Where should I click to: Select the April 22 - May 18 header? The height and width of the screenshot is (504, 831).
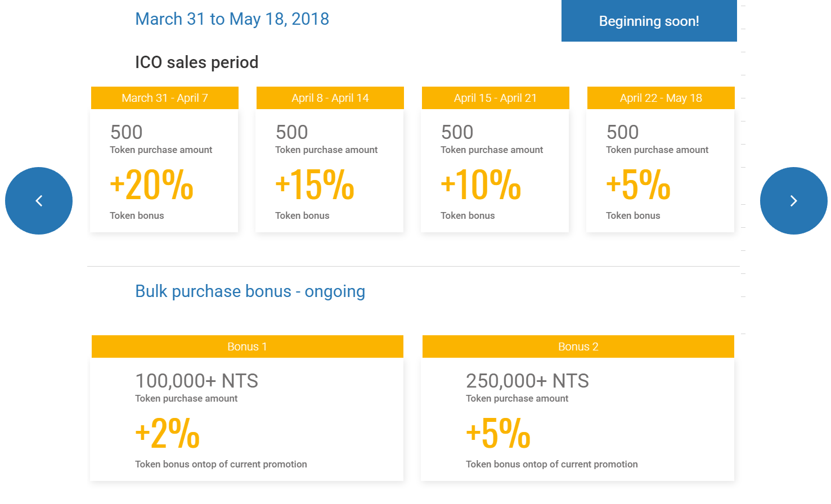[x=661, y=98]
